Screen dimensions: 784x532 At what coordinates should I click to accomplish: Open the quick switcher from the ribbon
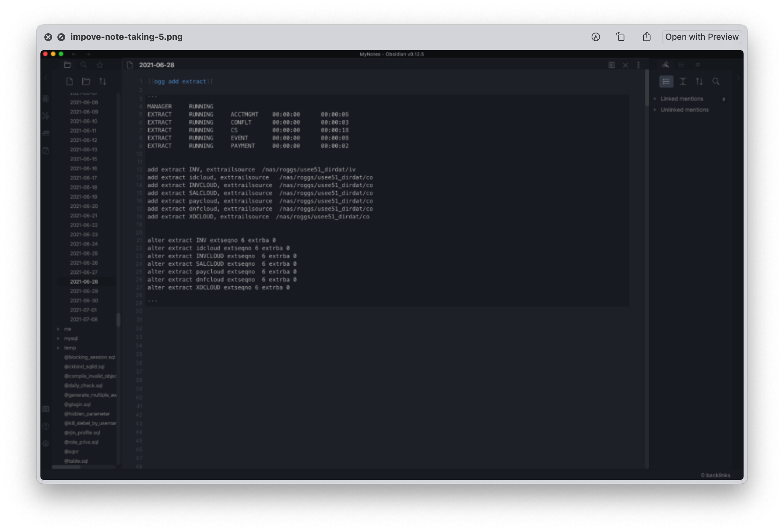point(46,98)
